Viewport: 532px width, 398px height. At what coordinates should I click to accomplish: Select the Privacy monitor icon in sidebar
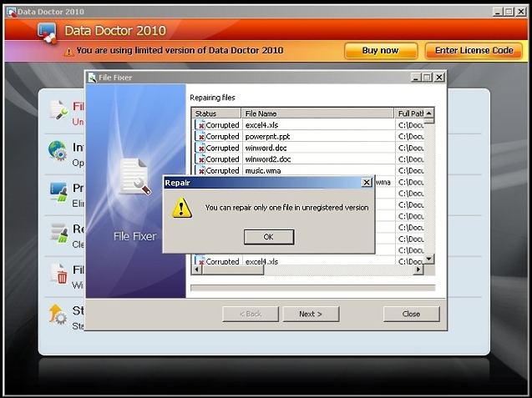click(58, 191)
